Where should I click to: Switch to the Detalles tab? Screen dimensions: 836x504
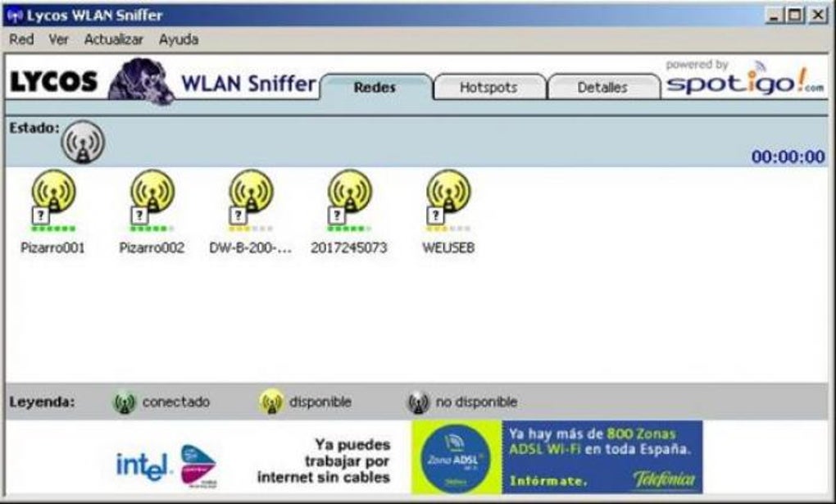[x=602, y=87]
